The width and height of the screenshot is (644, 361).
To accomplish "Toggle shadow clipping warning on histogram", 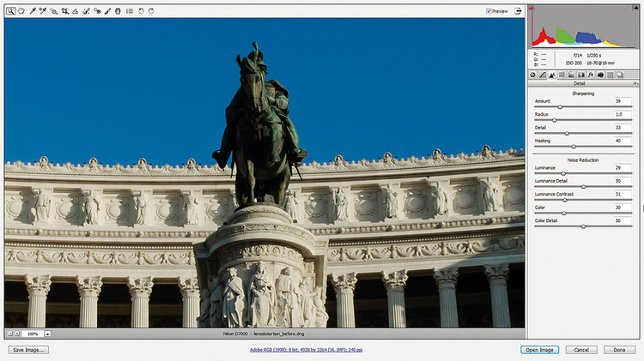I will pos(531,8).
